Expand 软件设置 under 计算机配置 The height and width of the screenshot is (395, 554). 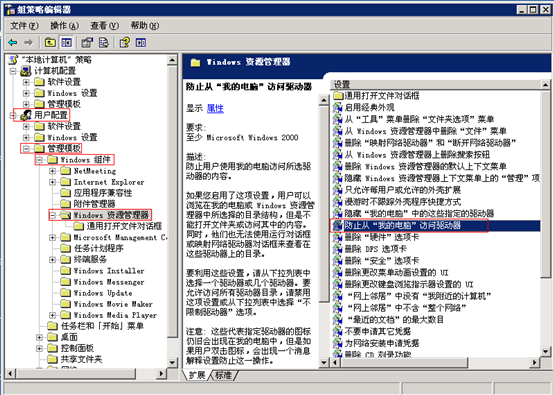[26, 82]
